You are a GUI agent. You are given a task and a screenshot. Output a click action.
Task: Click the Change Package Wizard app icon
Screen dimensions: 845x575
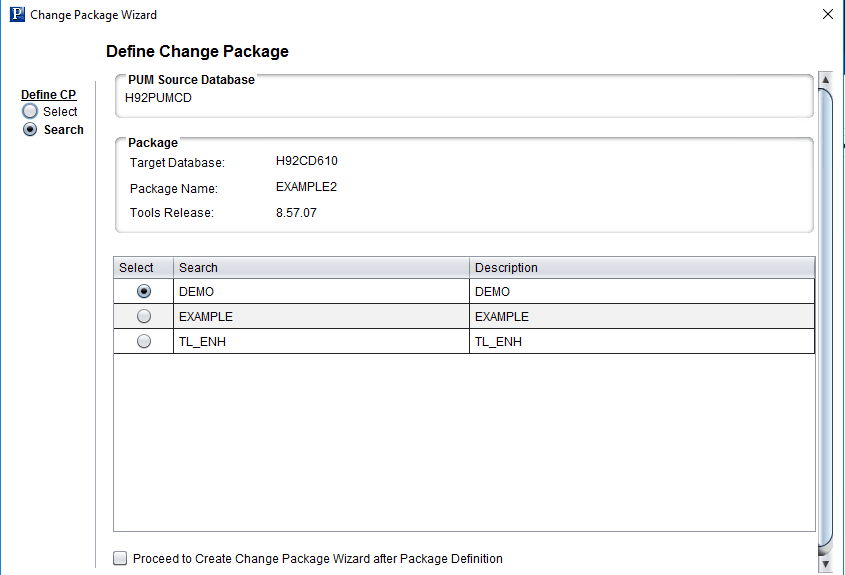pyautogui.click(x=17, y=15)
